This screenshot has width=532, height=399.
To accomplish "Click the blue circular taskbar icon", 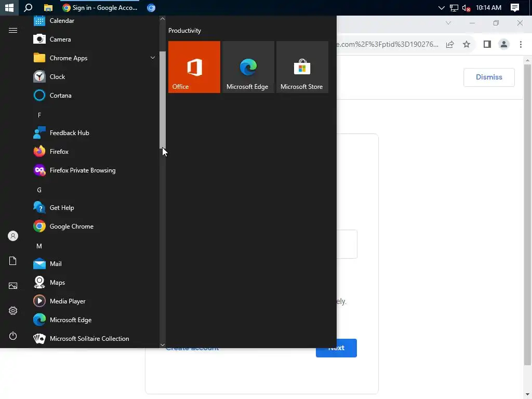I will tap(151, 7).
